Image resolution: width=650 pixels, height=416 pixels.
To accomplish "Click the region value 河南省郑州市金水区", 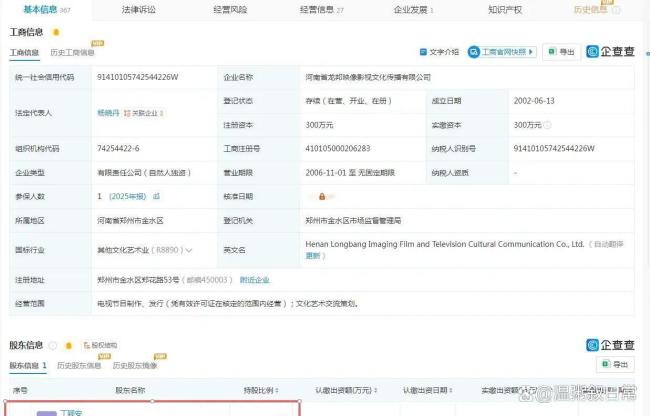I will coord(130,221).
